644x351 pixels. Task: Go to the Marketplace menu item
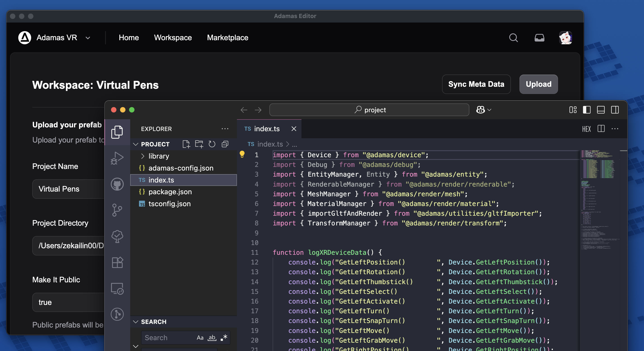(x=227, y=38)
